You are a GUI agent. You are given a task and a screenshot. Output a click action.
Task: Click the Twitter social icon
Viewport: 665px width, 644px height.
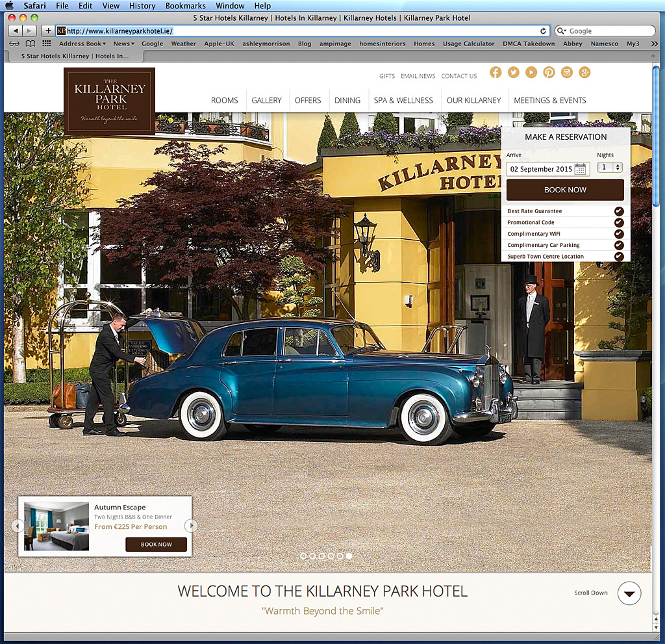(514, 72)
